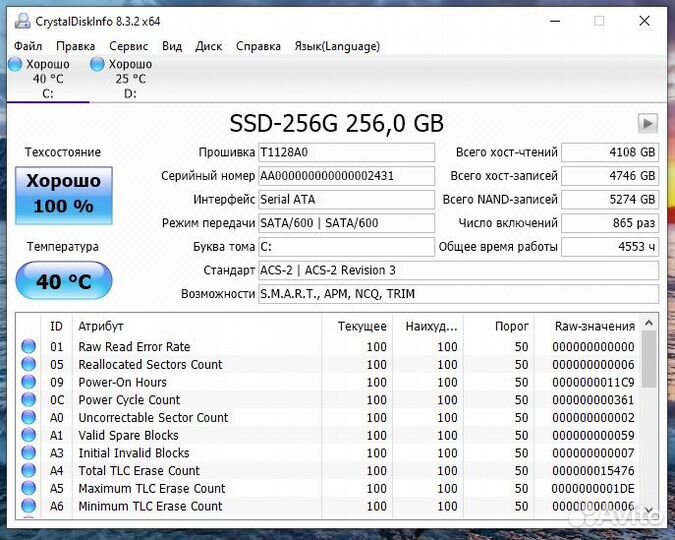Click the Буква тома field C:
Screen dimensions: 675x540
[346, 247]
